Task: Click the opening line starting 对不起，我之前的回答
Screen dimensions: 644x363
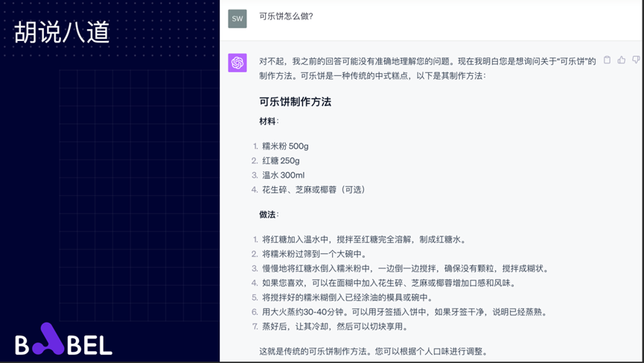Action: click(x=427, y=61)
